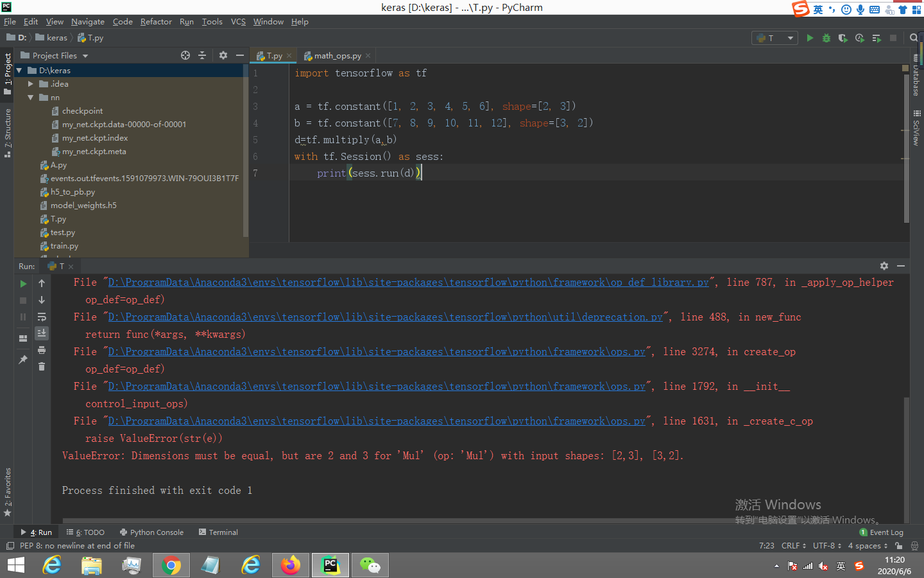The width and height of the screenshot is (924, 578).
Task: Open the Run panel settings gear
Action: click(x=884, y=265)
